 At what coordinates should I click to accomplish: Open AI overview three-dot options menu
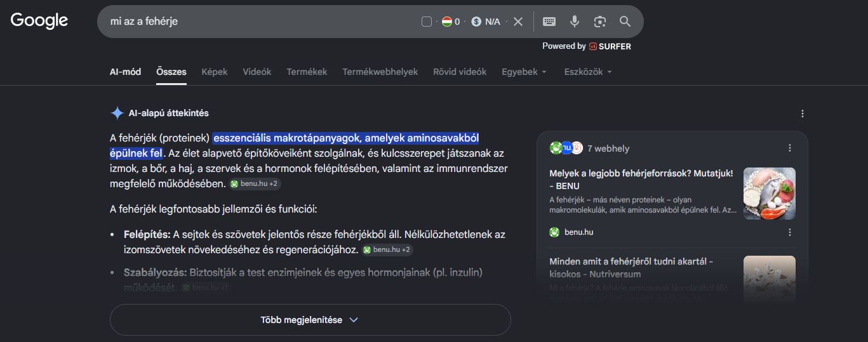pyautogui.click(x=803, y=114)
